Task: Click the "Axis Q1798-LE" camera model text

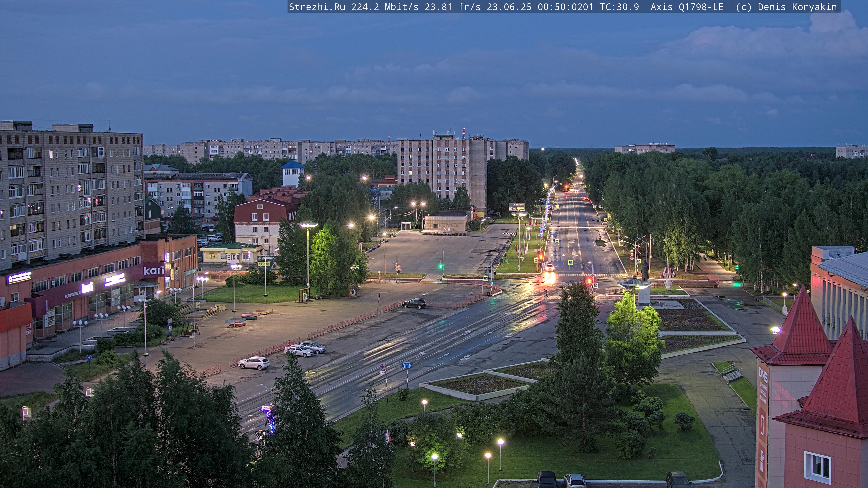Action: click(x=687, y=7)
